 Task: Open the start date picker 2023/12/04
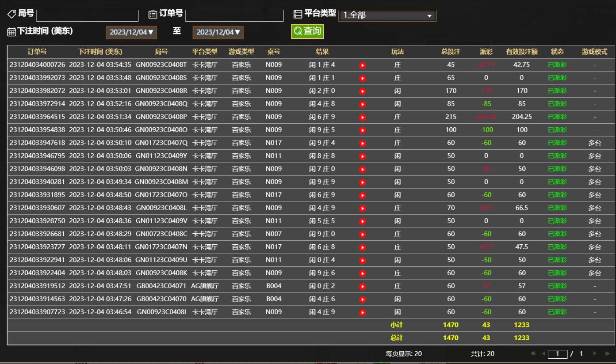pyautogui.click(x=131, y=32)
